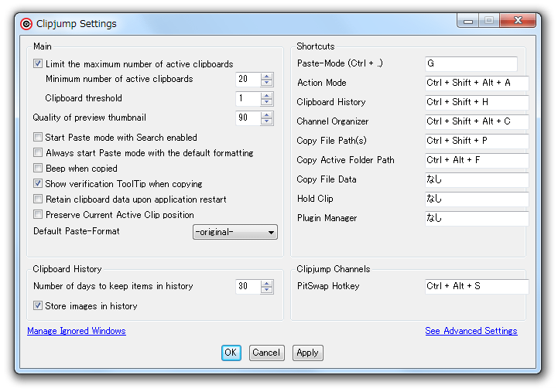Increase the Clipboard threshold value

[266, 95]
